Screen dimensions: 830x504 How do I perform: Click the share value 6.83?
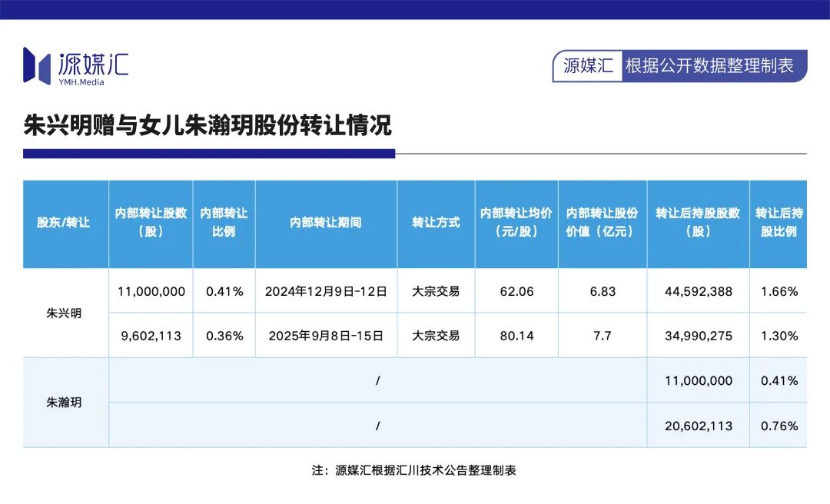click(x=603, y=291)
